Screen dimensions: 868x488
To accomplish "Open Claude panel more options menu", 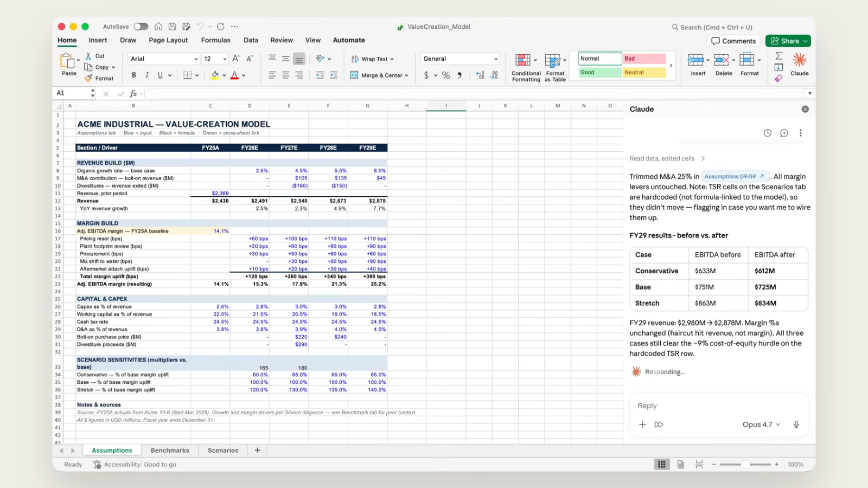I will pos(800,133).
